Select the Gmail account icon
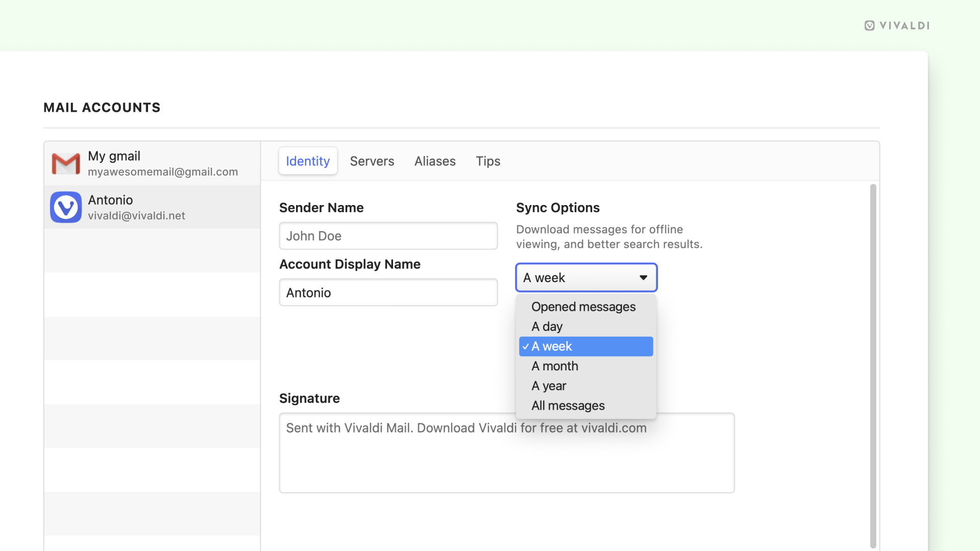Viewport: 980px width, 551px height. coord(66,162)
